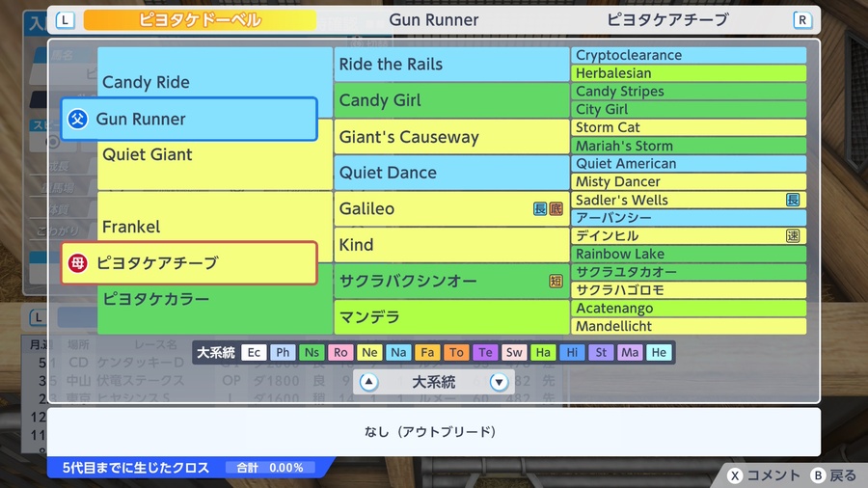
Task: Select the Gun Runner sire entry
Action: pyautogui.click(x=189, y=119)
